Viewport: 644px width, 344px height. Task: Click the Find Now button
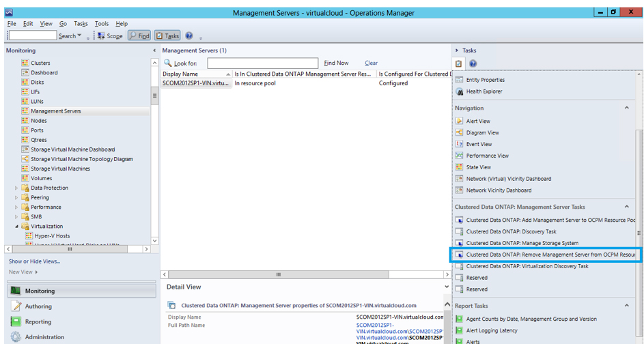click(x=336, y=63)
